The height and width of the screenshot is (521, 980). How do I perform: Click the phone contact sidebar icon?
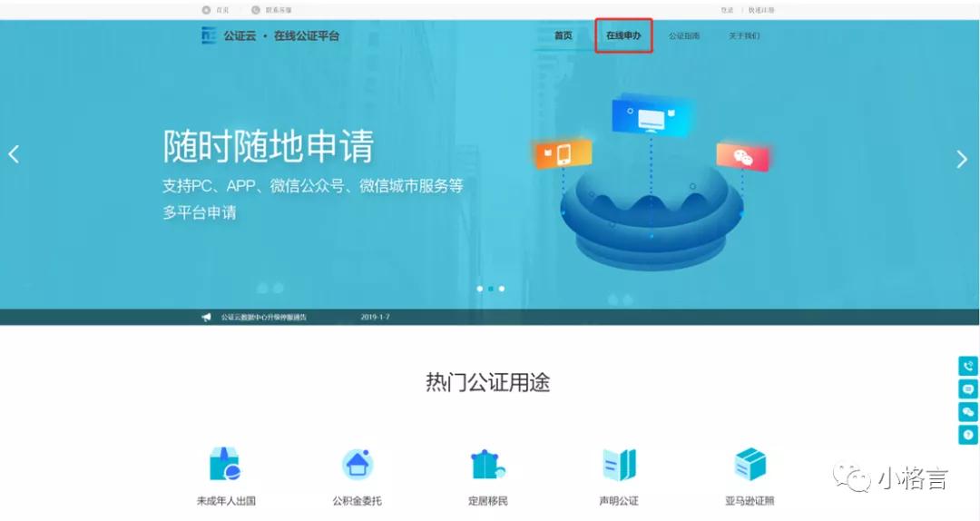[x=968, y=367]
